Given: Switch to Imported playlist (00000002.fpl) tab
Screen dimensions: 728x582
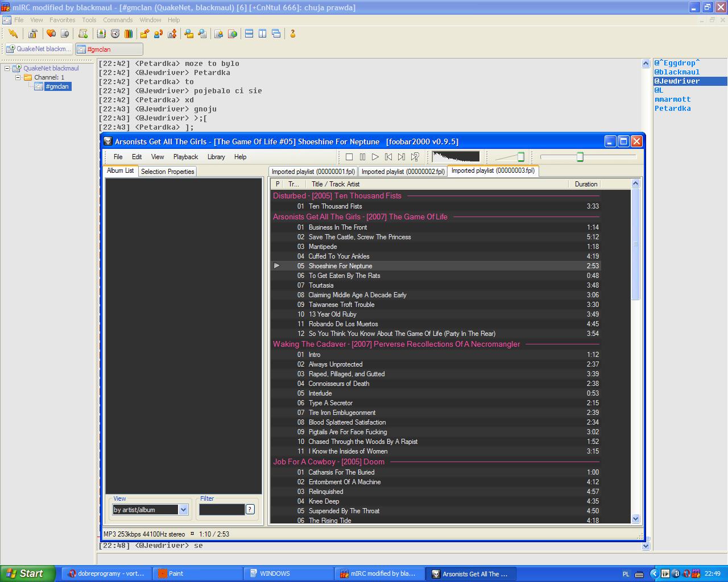Looking at the screenshot, I should pyautogui.click(x=403, y=172).
